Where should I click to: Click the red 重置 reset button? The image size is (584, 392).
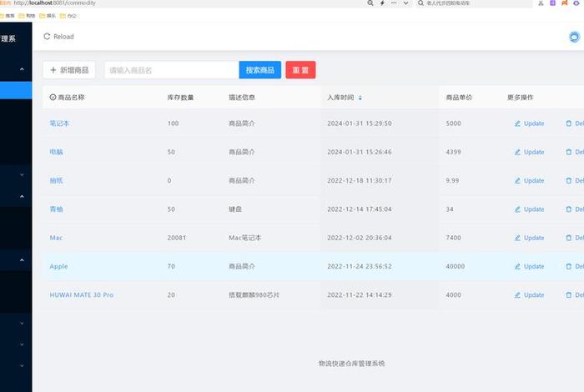[x=300, y=70]
